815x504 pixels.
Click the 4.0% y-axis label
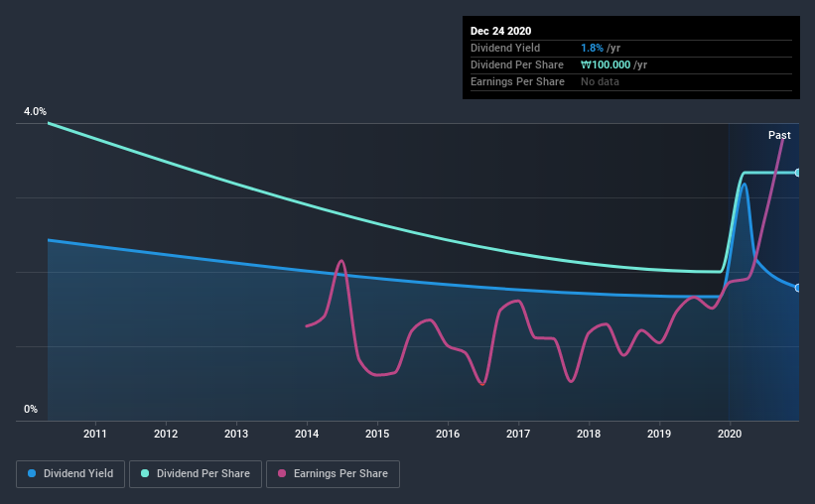click(x=35, y=111)
